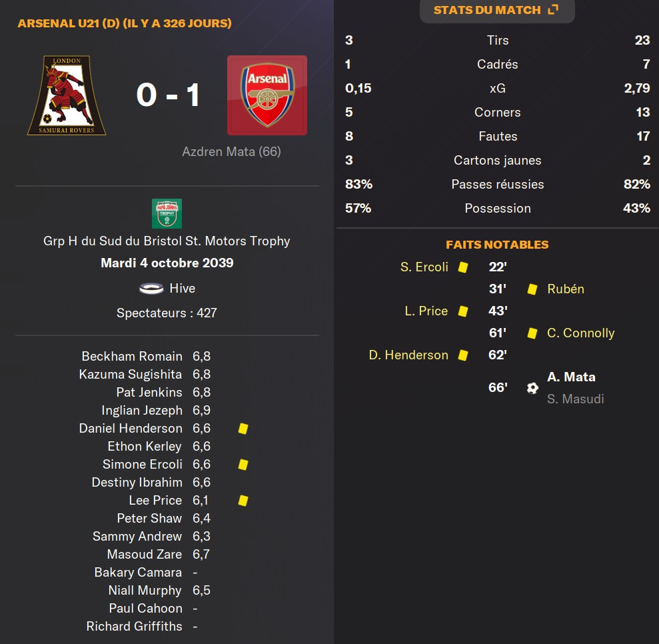Click yellow card next to Lee Price rating
This screenshot has width=659, height=644.
pos(243,501)
